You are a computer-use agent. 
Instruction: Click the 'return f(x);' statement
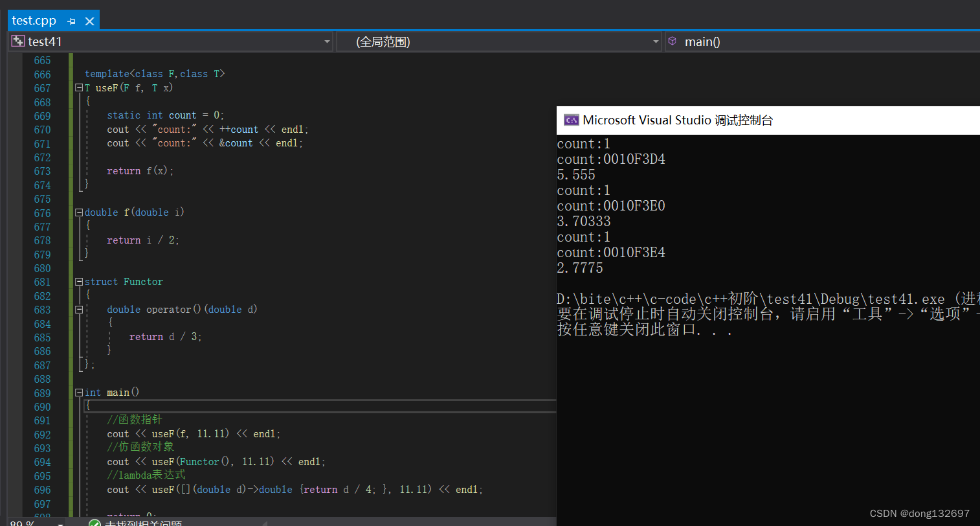point(140,171)
